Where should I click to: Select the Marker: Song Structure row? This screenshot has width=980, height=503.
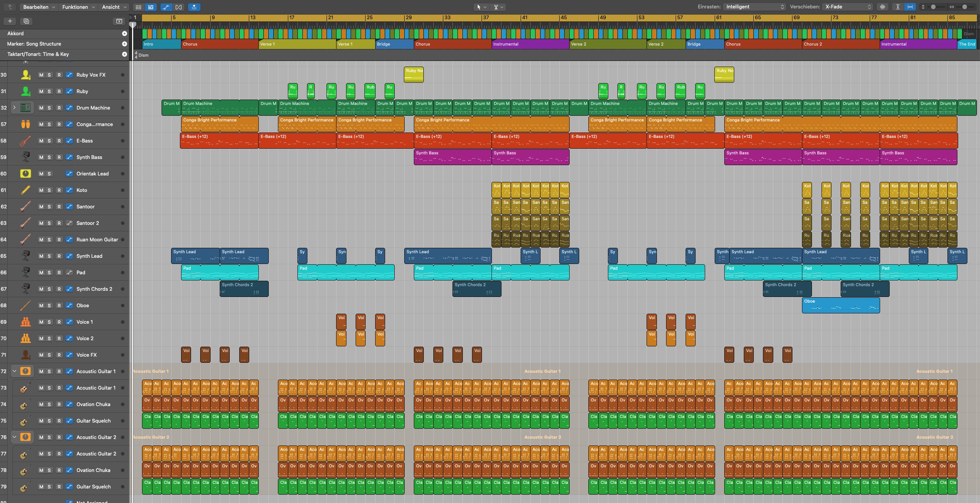[65, 44]
